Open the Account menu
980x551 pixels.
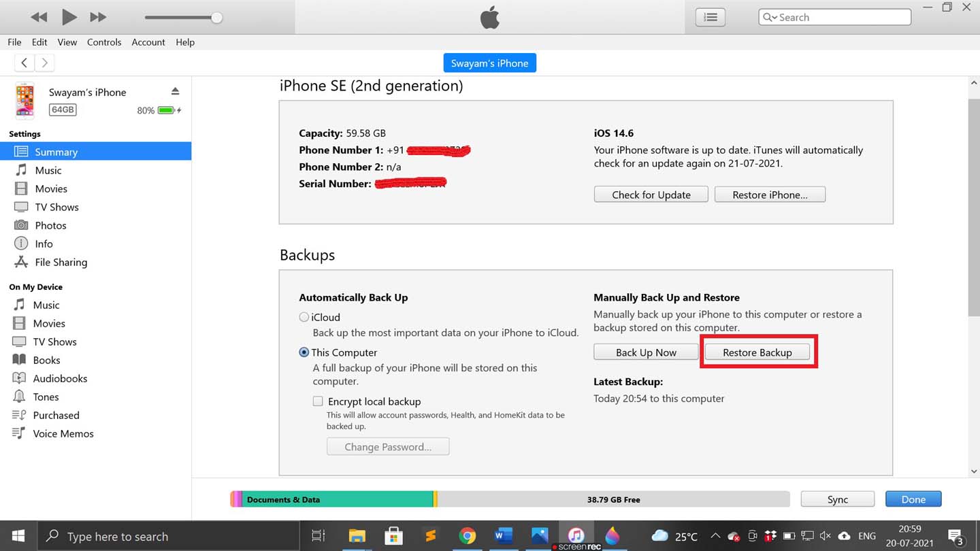pos(148,42)
